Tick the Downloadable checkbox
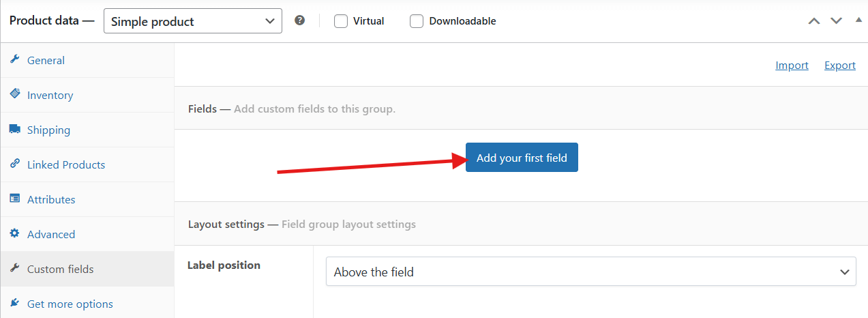The width and height of the screenshot is (868, 318). point(417,21)
